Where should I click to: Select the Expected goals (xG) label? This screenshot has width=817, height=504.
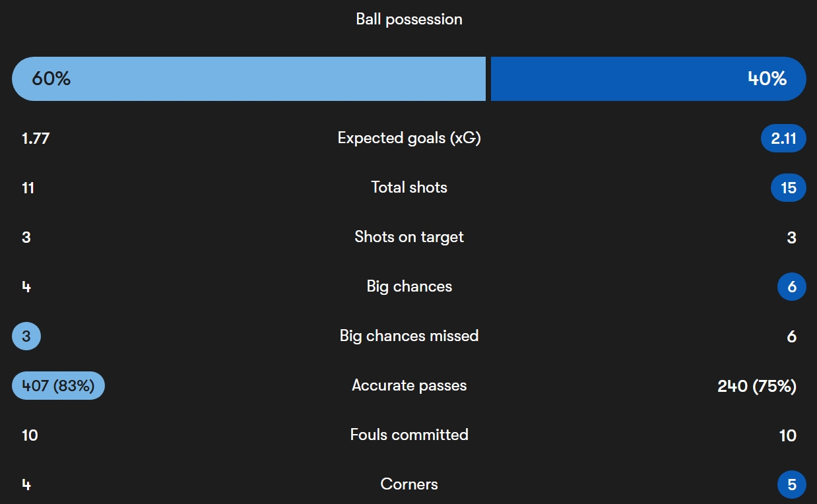(409, 138)
